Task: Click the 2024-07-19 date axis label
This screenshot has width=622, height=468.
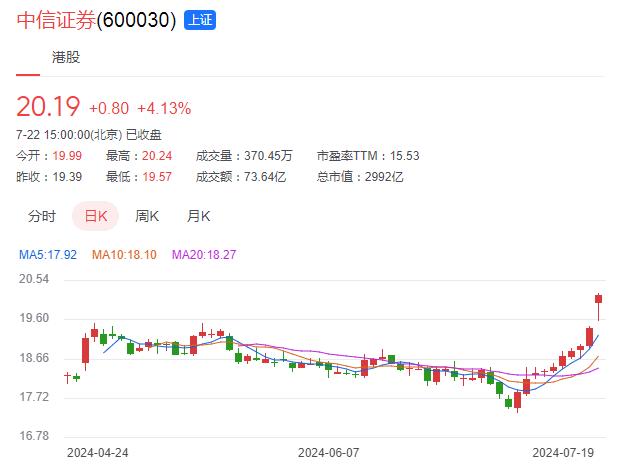Action: coord(563,453)
